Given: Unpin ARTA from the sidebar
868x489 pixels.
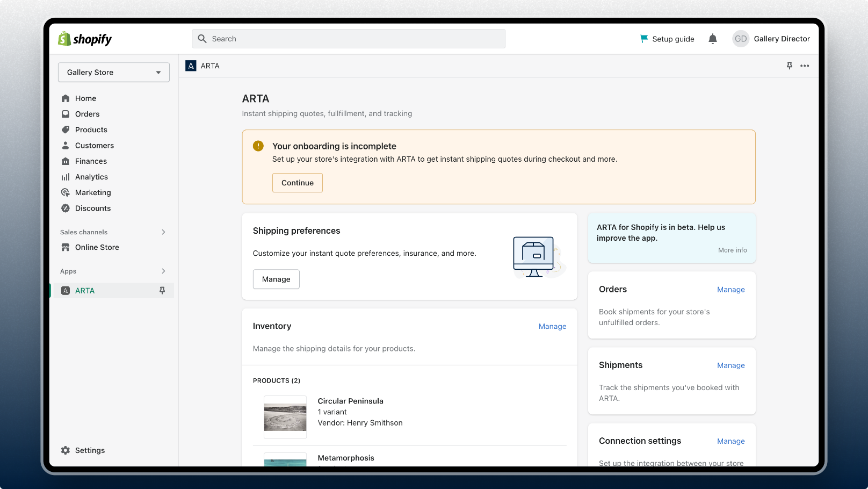Looking at the screenshot, I should pos(162,290).
